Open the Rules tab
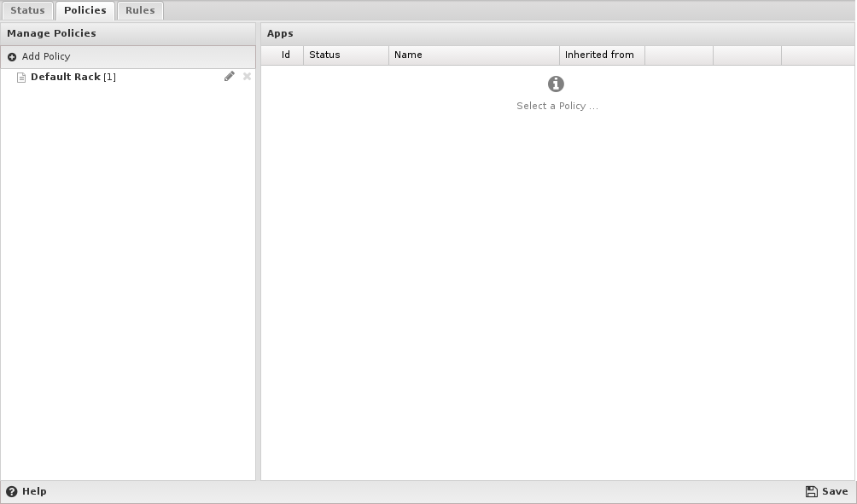Image resolution: width=857 pixels, height=504 pixels. click(x=140, y=11)
